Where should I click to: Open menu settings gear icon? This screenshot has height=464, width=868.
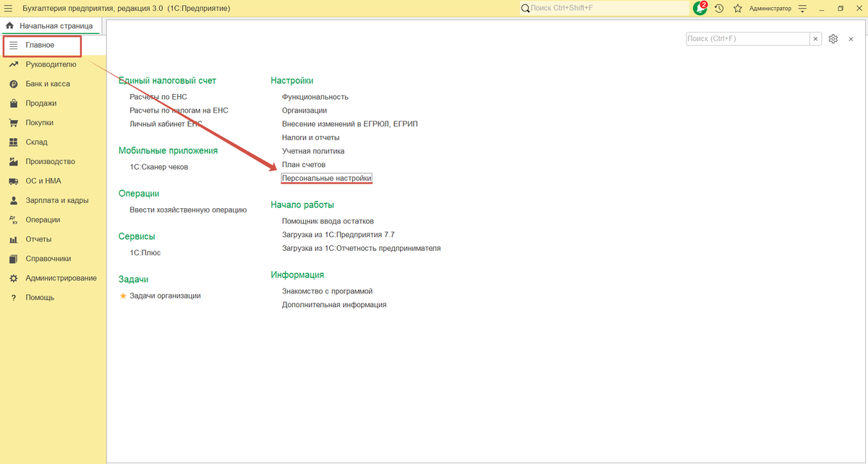point(833,39)
